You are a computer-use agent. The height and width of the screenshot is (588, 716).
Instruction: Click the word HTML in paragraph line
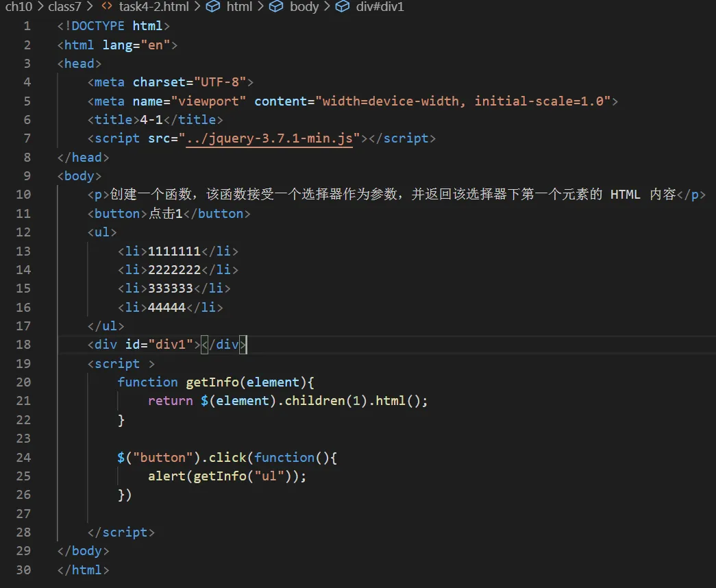point(625,195)
